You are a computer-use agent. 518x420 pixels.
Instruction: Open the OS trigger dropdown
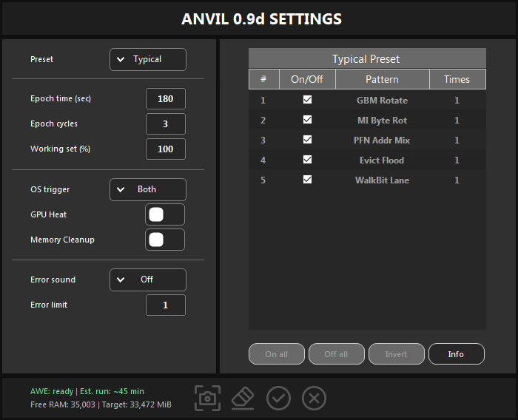click(x=148, y=189)
